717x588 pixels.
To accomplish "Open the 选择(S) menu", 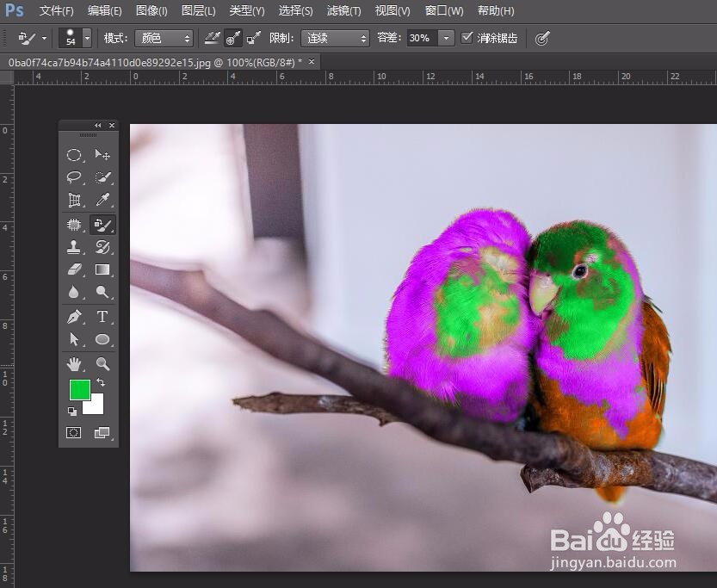I will [296, 11].
